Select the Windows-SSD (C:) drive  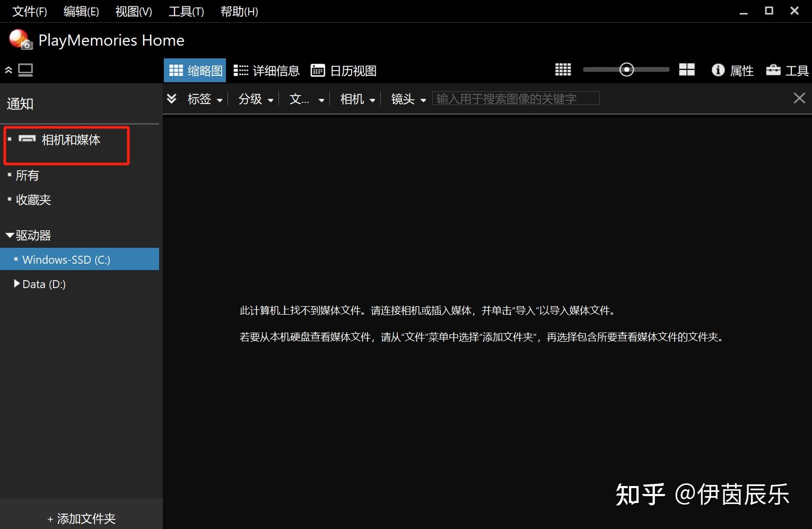click(x=80, y=259)
